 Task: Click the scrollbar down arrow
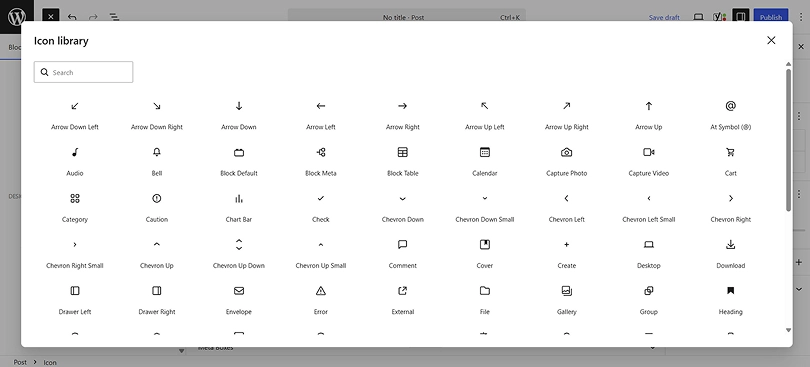click(788, 330)
